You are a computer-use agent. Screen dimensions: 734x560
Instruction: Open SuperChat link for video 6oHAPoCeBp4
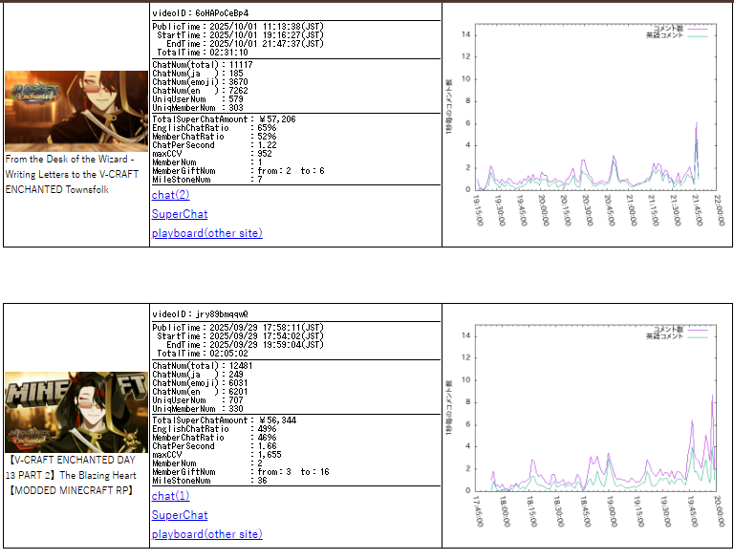tap(180, 214)
